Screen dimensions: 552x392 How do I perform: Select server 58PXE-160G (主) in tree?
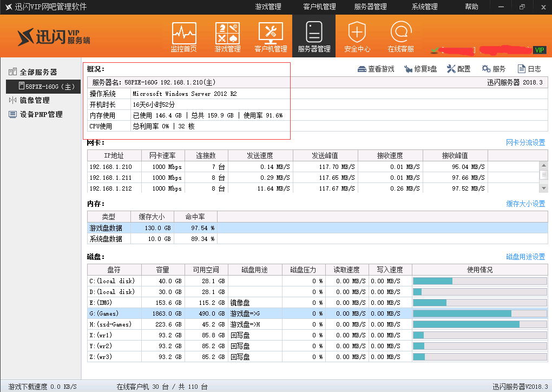[43, 86]
